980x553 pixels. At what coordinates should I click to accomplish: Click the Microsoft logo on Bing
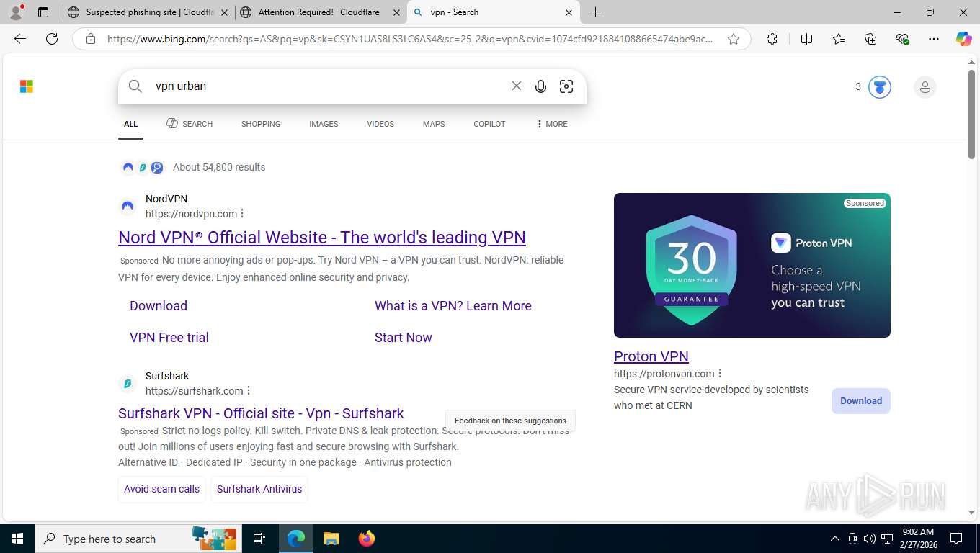[27, 87]
